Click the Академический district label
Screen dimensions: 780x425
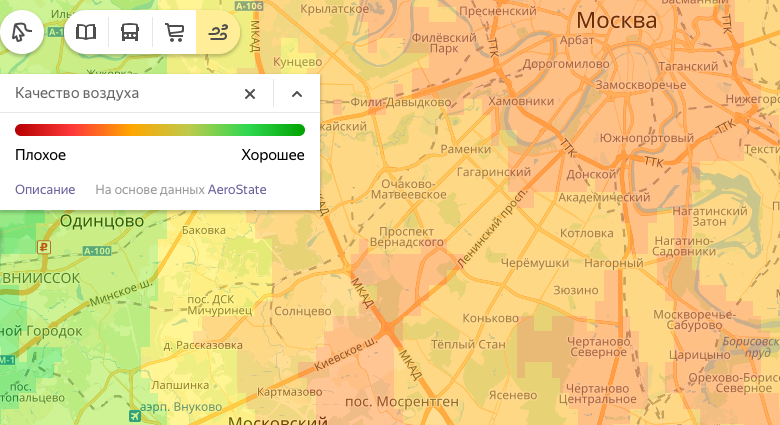[604, 198]
